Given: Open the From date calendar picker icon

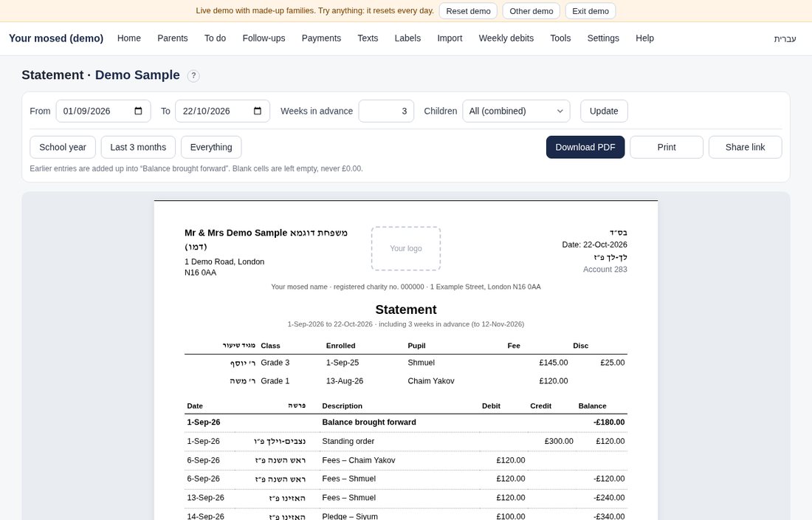Looking at the screenshot, I should (x=138, y=111).
